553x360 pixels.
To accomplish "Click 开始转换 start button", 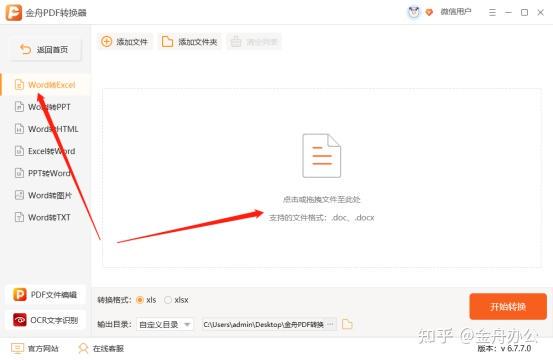I will pos(508,306).
